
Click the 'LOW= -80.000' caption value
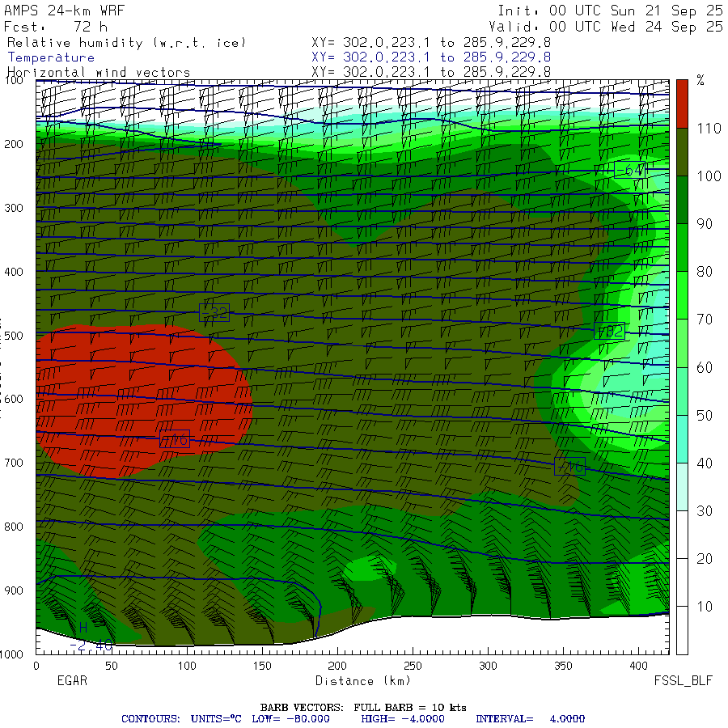coord(290,719)
